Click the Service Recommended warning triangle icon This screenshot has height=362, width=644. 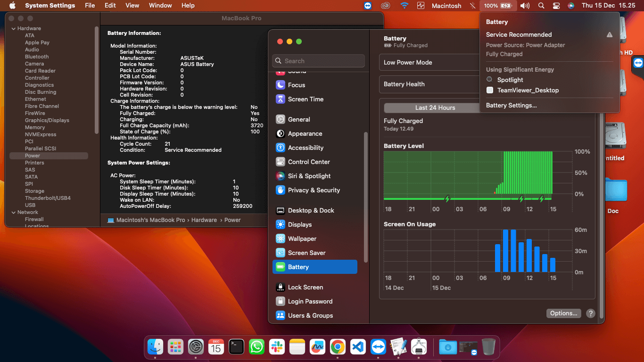[610, 34]
